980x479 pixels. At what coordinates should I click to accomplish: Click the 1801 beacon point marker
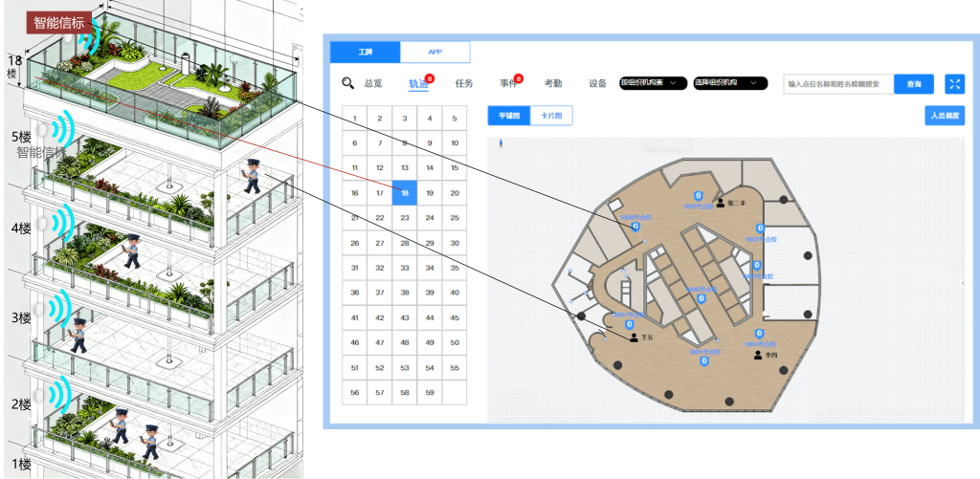700,194
